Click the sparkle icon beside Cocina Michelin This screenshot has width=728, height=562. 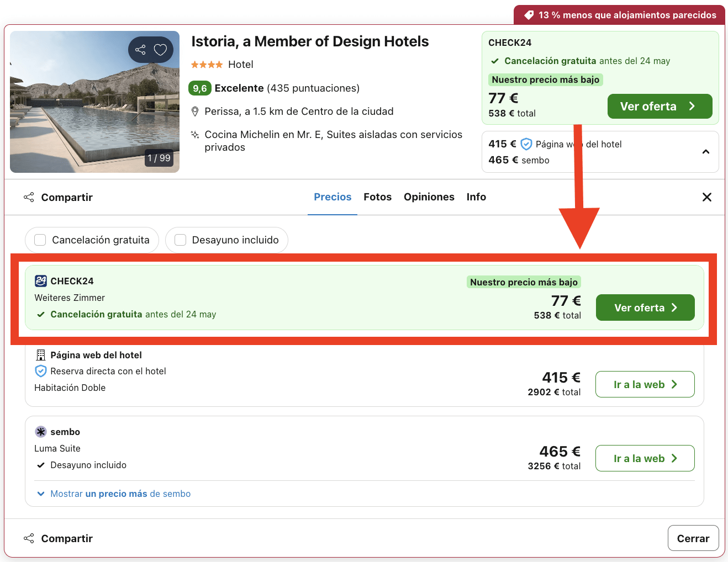coord(195,135)
